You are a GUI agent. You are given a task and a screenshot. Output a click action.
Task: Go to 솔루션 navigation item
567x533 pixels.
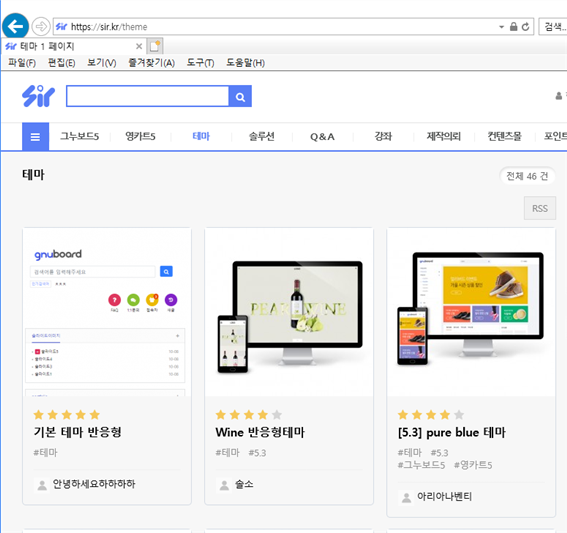[262, 137]
